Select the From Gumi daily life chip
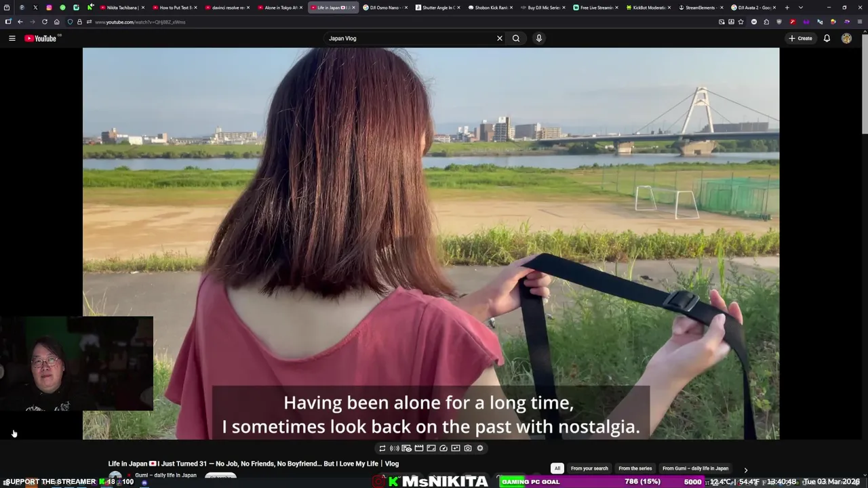The width and height of the screenshot is (868, 488). tap(695, 468)
